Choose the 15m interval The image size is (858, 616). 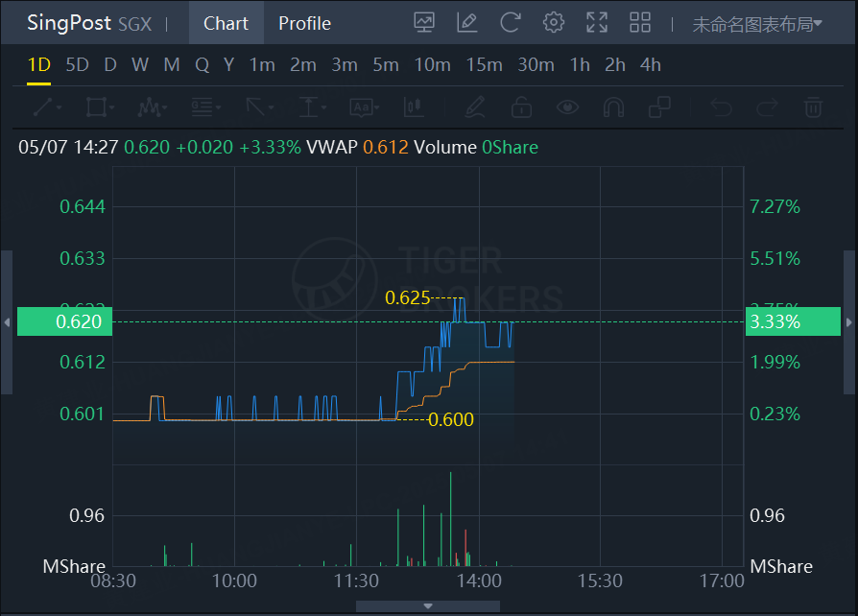485,65
